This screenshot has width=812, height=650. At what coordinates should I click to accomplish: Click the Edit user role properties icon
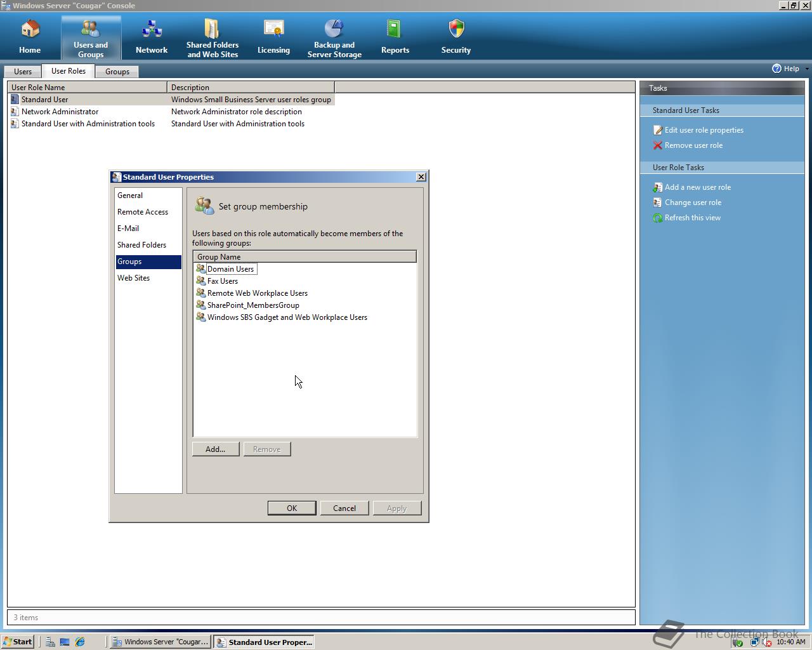click(x=658, y=130)
